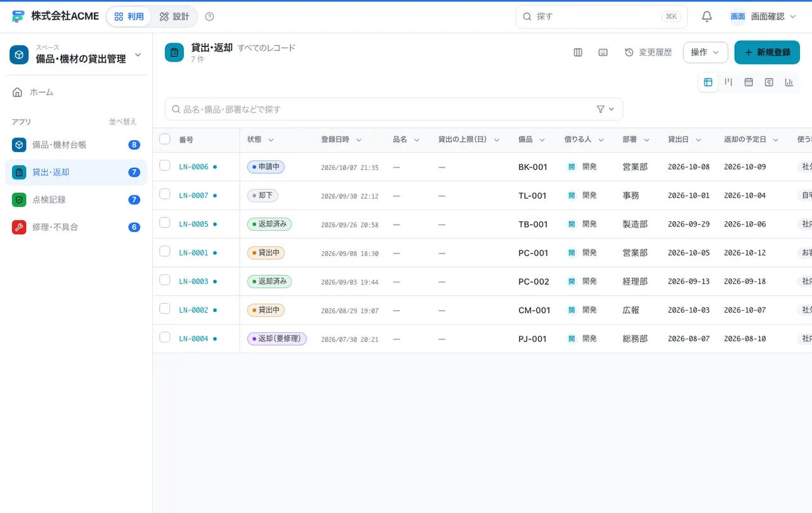Open the filter funnel in the search bar

[x=605, y=109]
